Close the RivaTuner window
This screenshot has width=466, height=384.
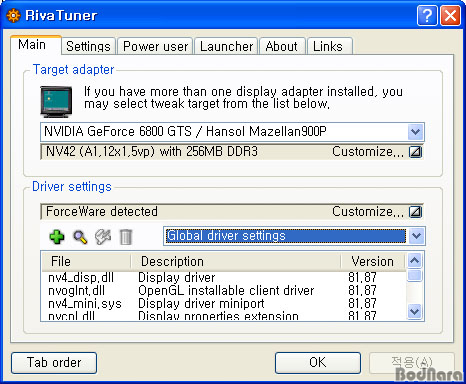click(450, 15)
